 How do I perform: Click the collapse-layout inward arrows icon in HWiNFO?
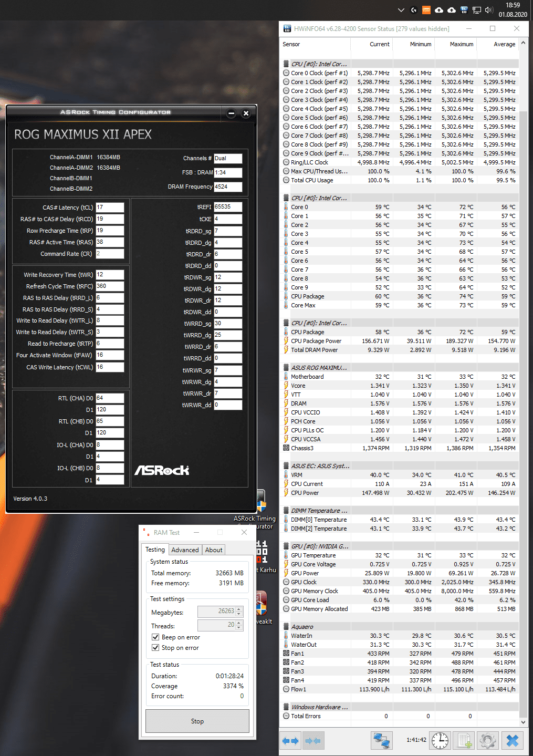pyautogui.click(x=313, y=741)
